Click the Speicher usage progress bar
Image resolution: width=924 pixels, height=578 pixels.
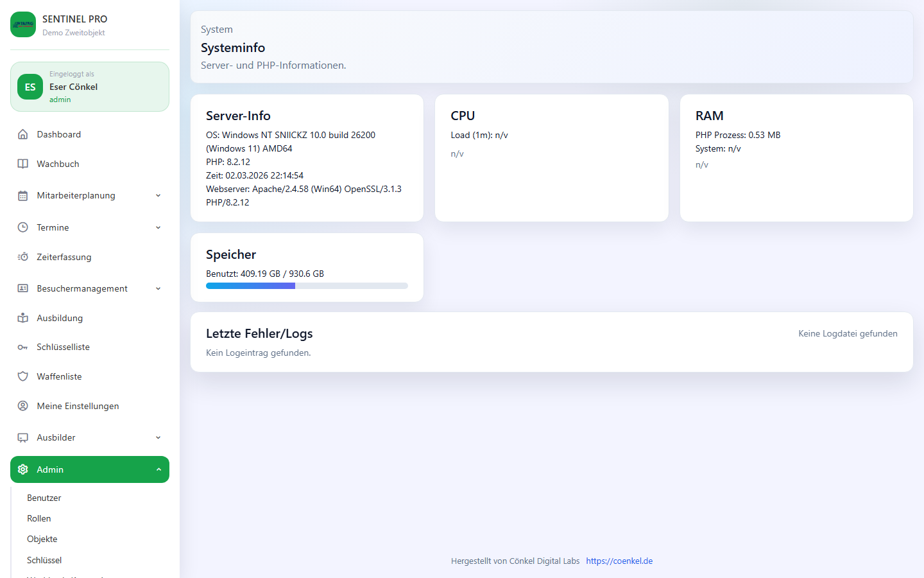pyautogui.click(x=307, y=285)
